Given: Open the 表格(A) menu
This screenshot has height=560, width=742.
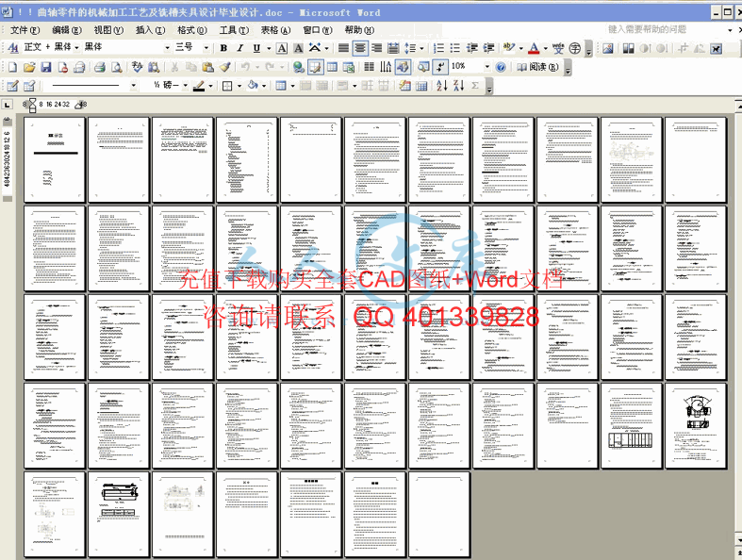Looking at the screenshot, I should point(275,30).
